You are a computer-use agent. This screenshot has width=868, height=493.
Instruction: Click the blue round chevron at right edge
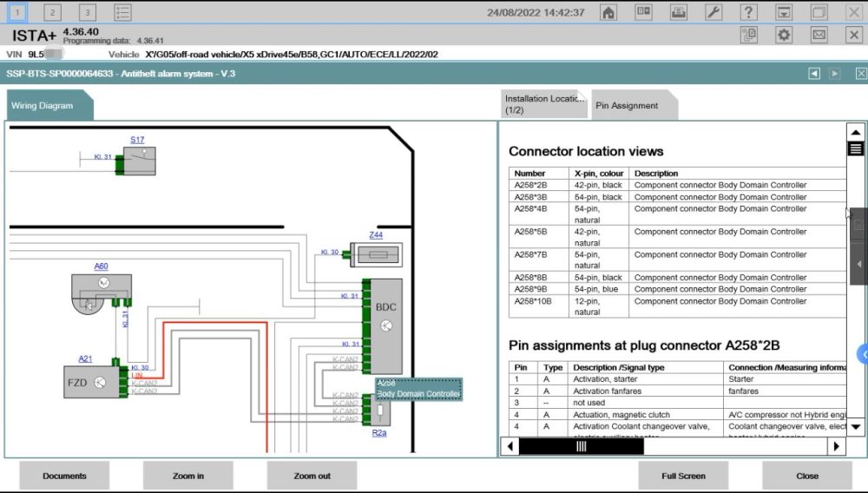tap(864, 354)
